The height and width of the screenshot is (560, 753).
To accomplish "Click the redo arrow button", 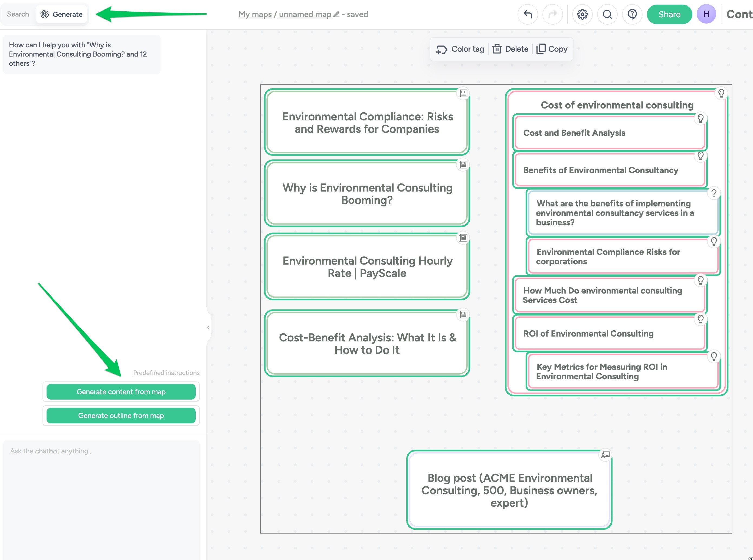I will [552, 14].
